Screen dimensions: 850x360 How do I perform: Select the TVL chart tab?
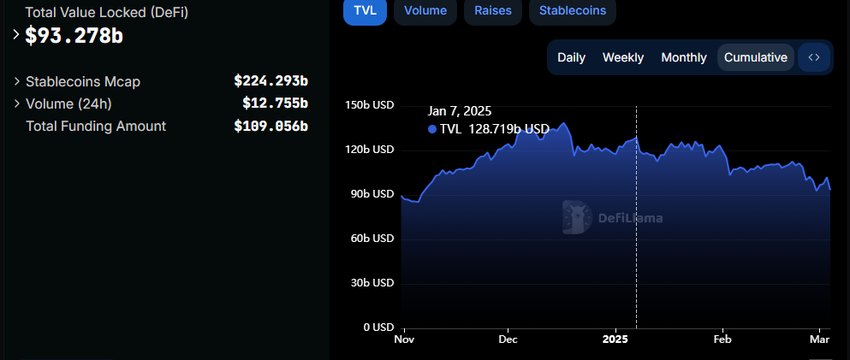(x=365, y=11)
